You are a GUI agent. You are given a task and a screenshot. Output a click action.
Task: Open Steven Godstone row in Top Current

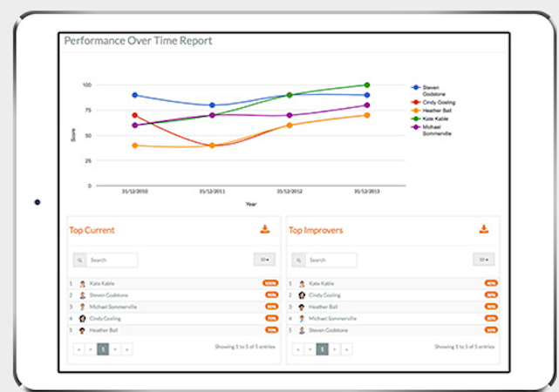[x=174, y=295]
